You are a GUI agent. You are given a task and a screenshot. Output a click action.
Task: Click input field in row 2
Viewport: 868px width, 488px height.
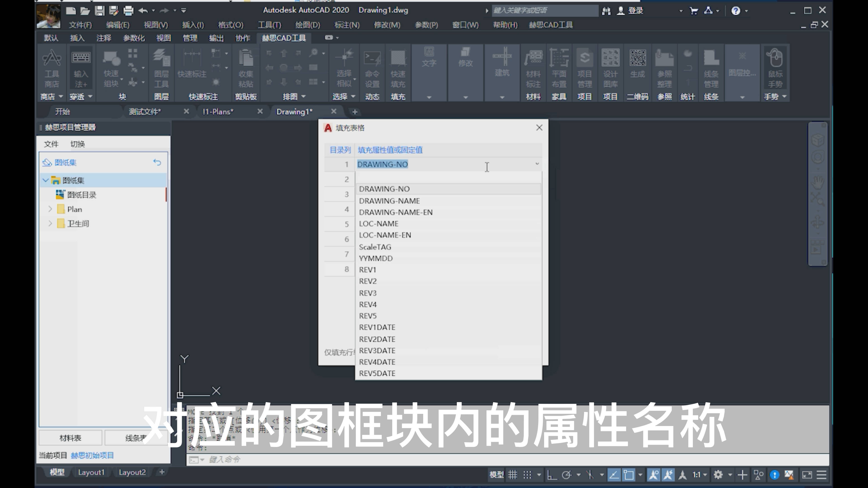[447, 179]
